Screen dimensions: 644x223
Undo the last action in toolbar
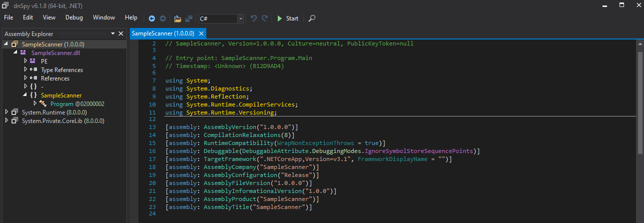254,18
